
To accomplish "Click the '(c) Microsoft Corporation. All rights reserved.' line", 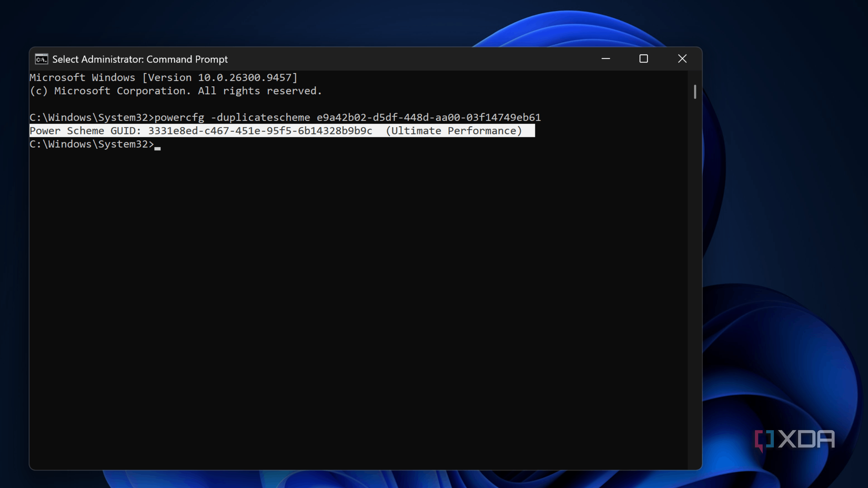I will 176,91.
